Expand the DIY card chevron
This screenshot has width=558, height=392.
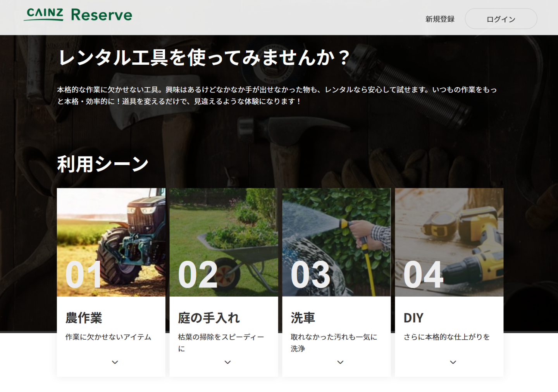pos(453,362)
